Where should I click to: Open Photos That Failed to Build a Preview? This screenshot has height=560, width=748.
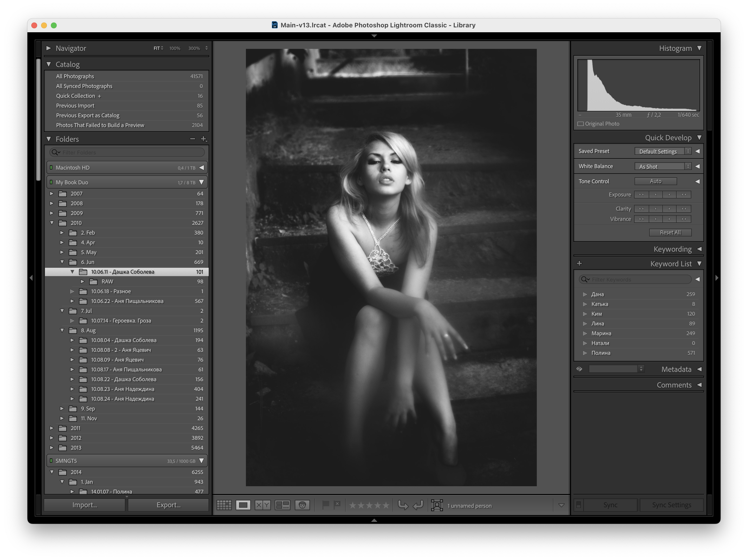pos(127,125)
